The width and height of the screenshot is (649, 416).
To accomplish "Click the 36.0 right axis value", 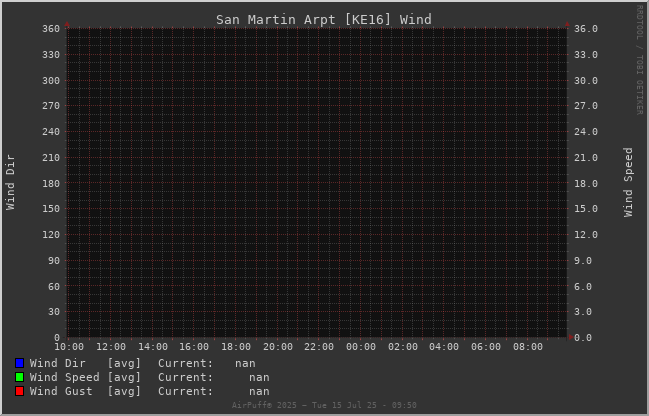I will click(x=586, y=29).
